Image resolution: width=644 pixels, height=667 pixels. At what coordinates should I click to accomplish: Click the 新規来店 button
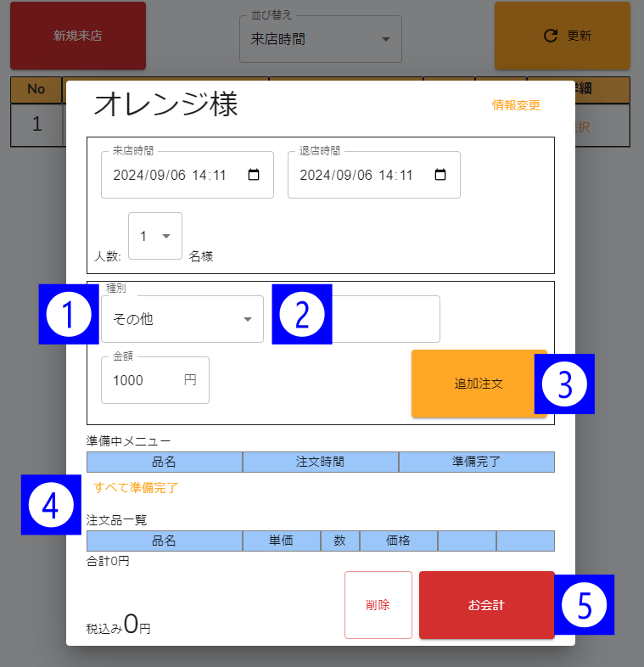click(78, 36)
